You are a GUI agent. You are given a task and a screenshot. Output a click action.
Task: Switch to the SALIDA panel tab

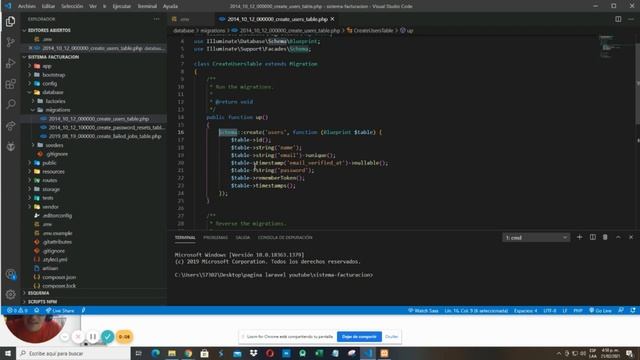[x=242, y=238]
